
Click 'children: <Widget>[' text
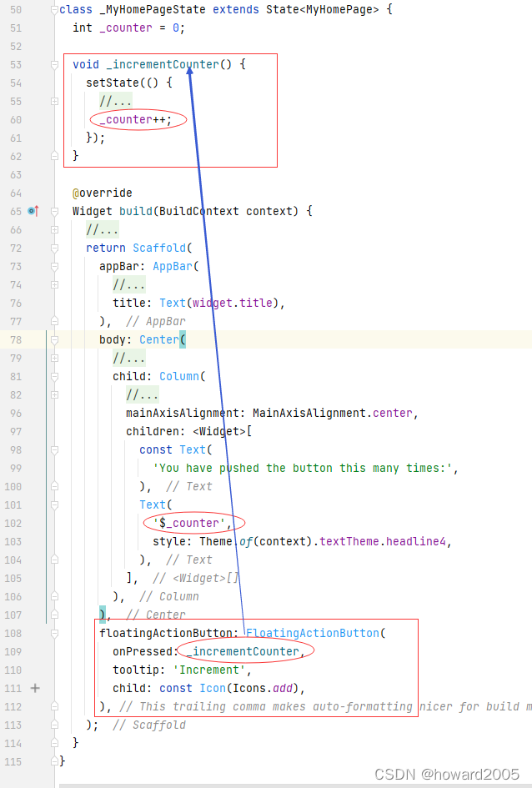tap(189, 431)
